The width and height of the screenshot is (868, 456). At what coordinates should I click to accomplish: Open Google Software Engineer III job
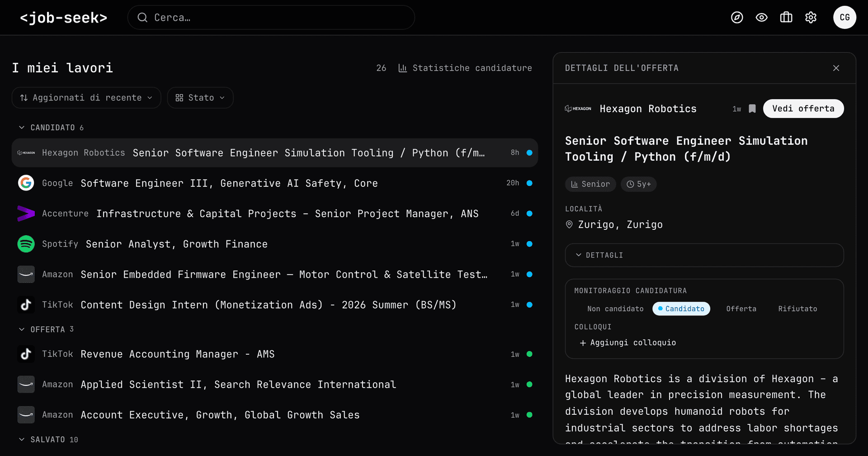[275, 183]
